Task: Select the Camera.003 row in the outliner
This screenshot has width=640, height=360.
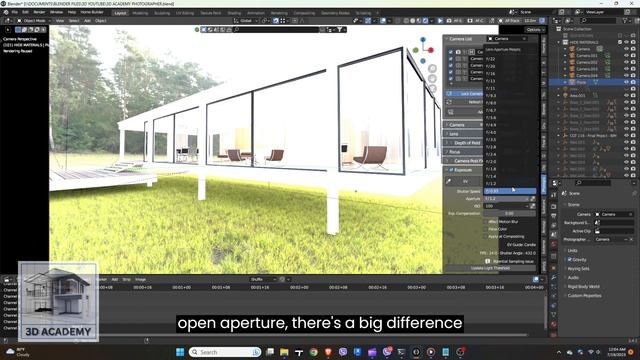Action: (x=587, y=69)
